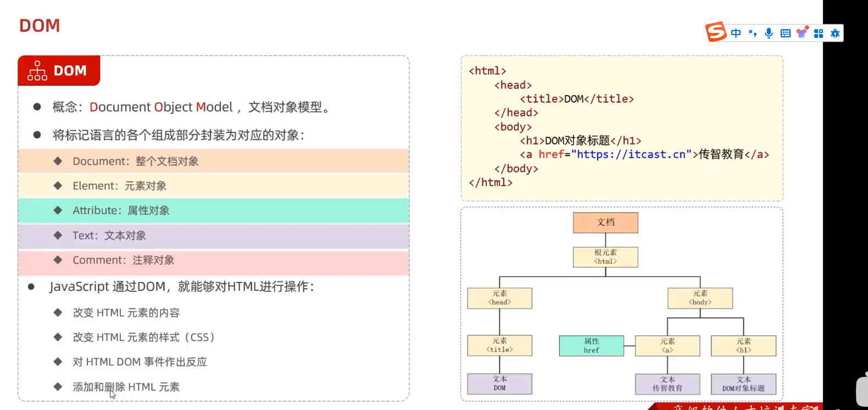Click the 文本 传智教育 text node
868x410 pixels.
[x=667, y=384]
